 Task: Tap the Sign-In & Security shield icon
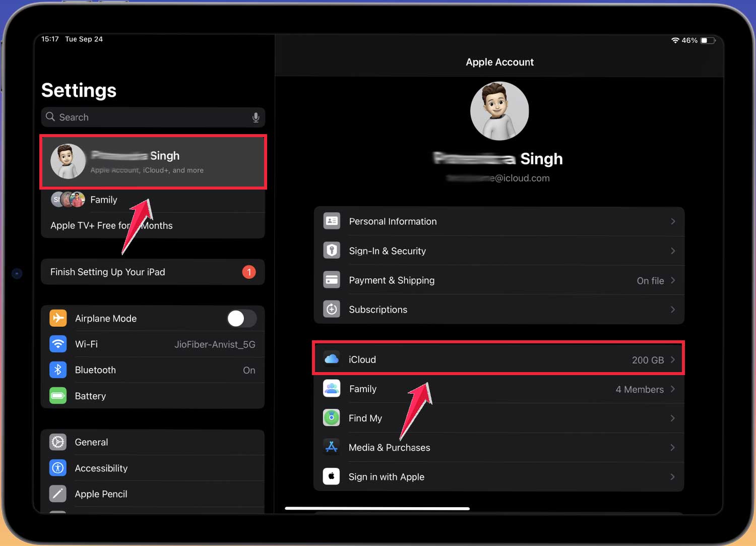pos(331,251)
